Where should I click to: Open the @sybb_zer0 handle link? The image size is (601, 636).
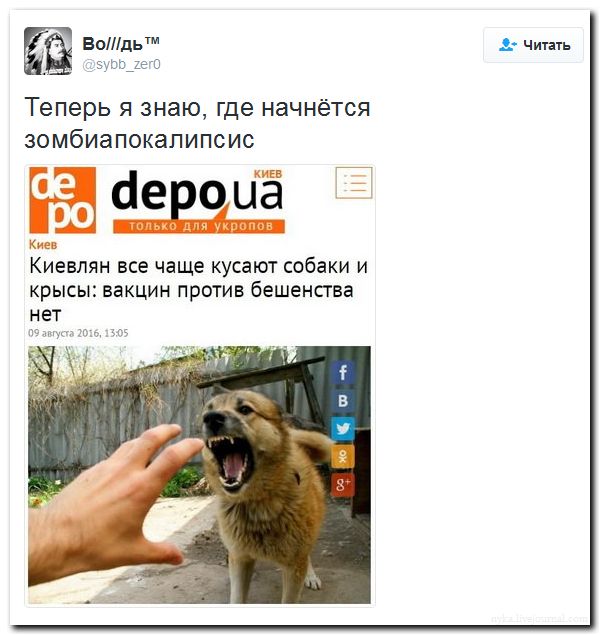click(121, 64)
